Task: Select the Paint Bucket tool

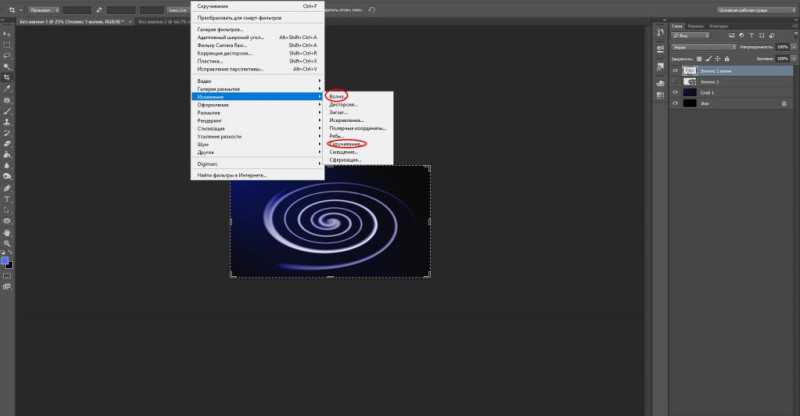Action: tap(7, 155)
